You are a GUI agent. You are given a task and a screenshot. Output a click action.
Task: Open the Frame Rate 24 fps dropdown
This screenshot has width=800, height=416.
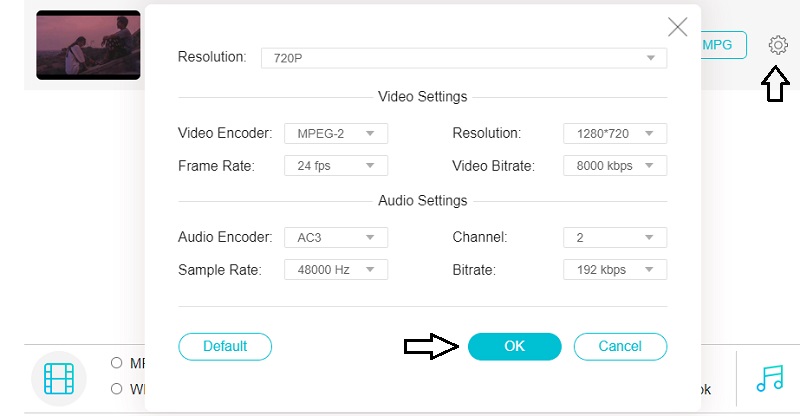(x=335, y=166)
